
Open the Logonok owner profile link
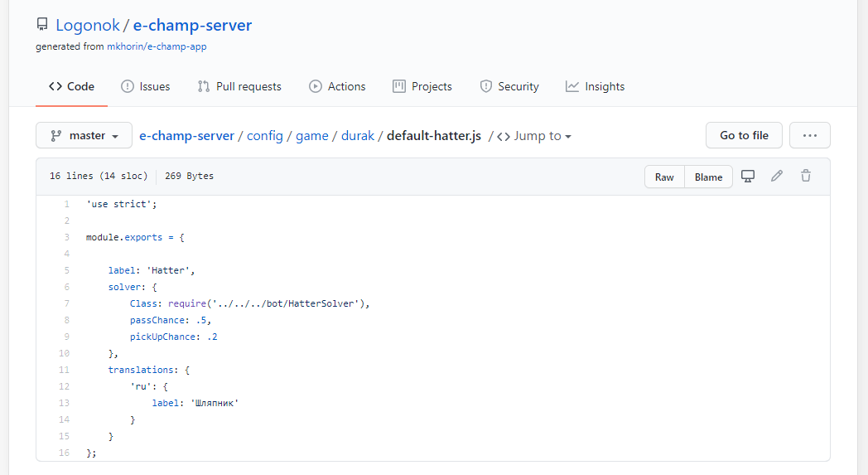click(x=88, y=25)
